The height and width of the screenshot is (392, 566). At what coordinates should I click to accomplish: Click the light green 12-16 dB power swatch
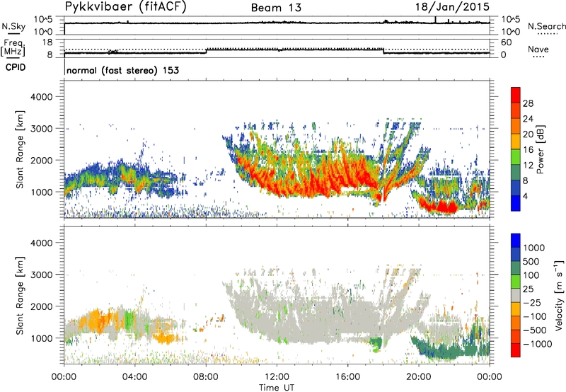coord(516,156)
